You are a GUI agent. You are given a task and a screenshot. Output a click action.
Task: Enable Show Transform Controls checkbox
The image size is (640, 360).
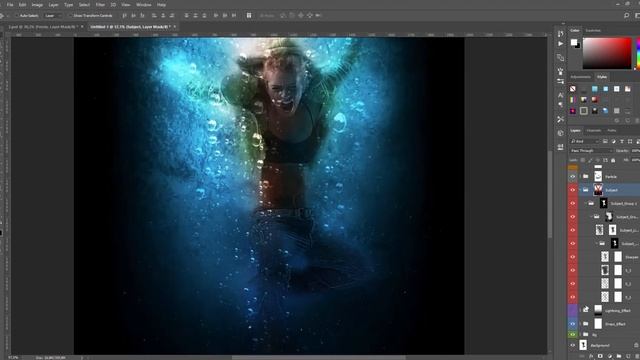tap(70, 16)
